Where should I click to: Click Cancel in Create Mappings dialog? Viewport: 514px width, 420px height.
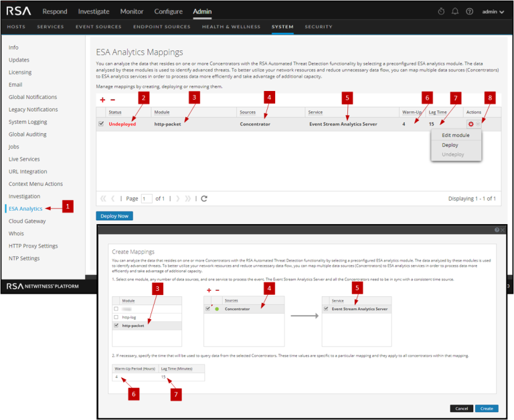click(462, 408)
